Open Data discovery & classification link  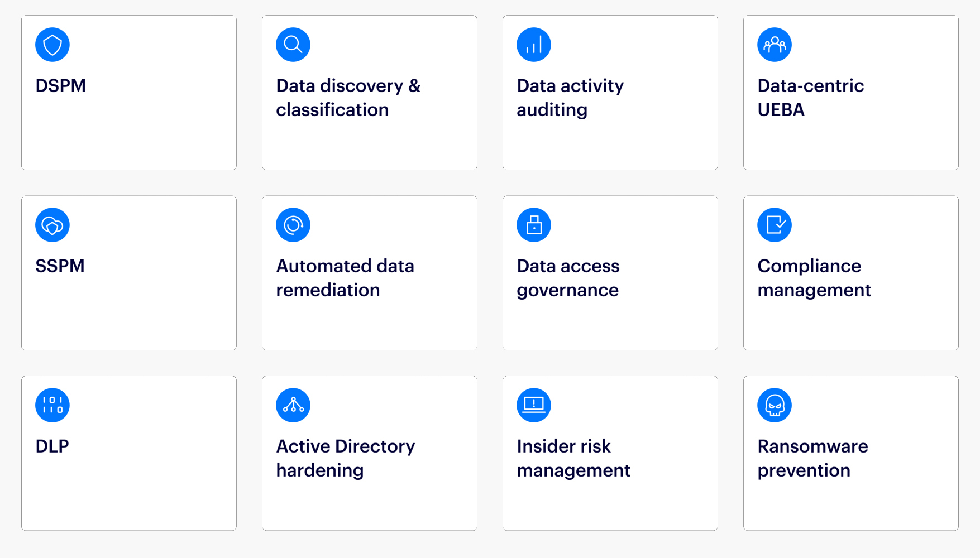click(x=348, y=98)
